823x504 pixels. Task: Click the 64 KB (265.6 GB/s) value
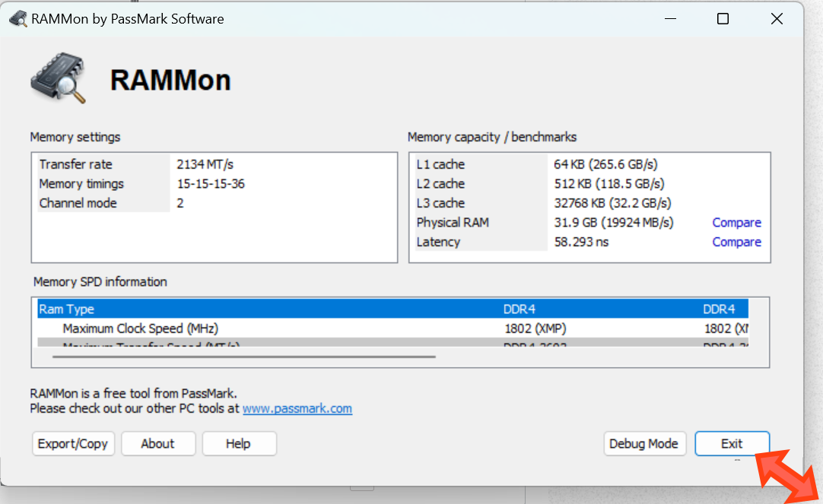(x=605, y=164)
